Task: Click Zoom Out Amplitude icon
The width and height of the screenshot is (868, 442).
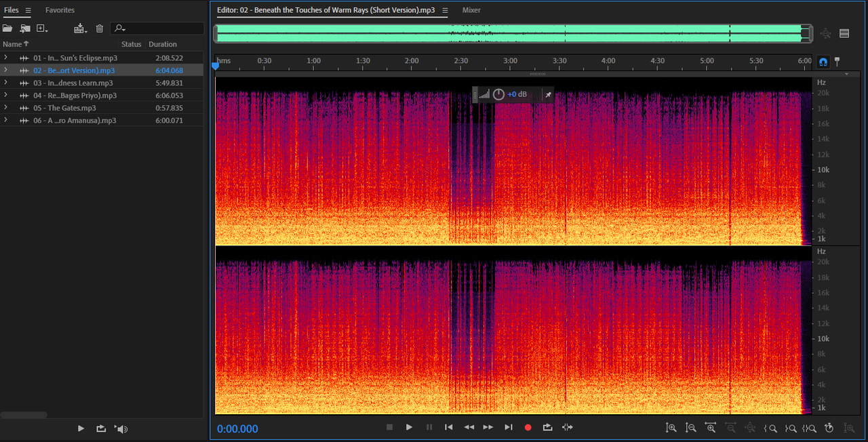Action: click(690, 428)
